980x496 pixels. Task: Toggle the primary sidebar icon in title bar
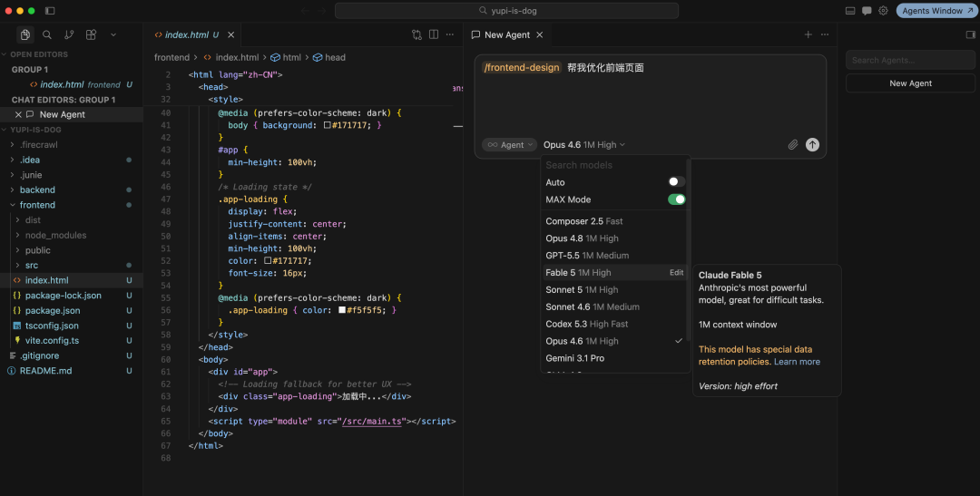coord(50,11)
